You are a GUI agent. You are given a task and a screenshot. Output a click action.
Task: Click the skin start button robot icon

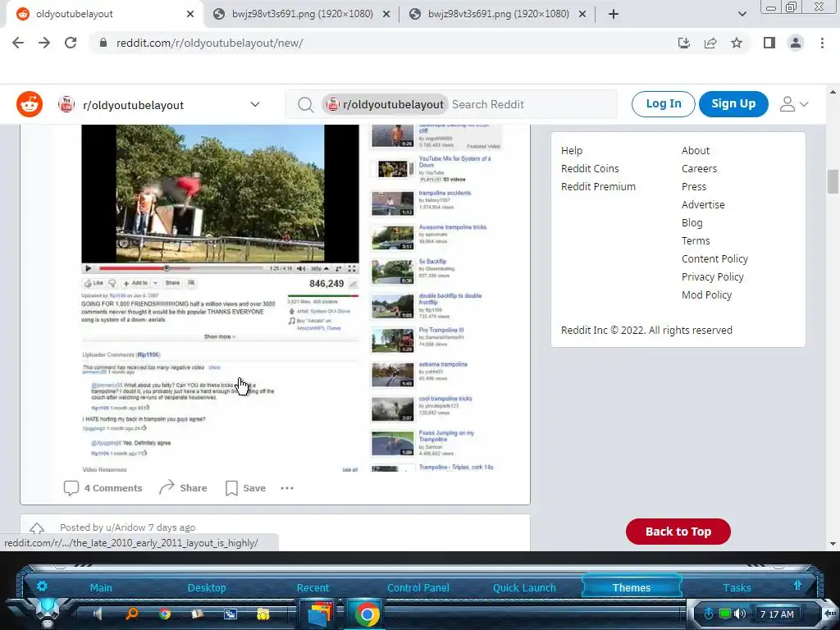point(47,612)
